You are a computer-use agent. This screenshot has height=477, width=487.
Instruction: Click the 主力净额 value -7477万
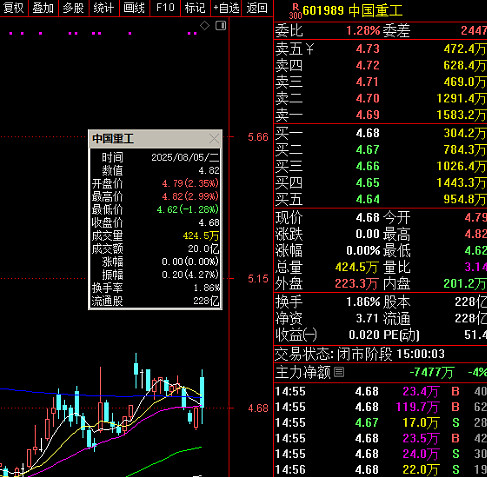point(431,372)
